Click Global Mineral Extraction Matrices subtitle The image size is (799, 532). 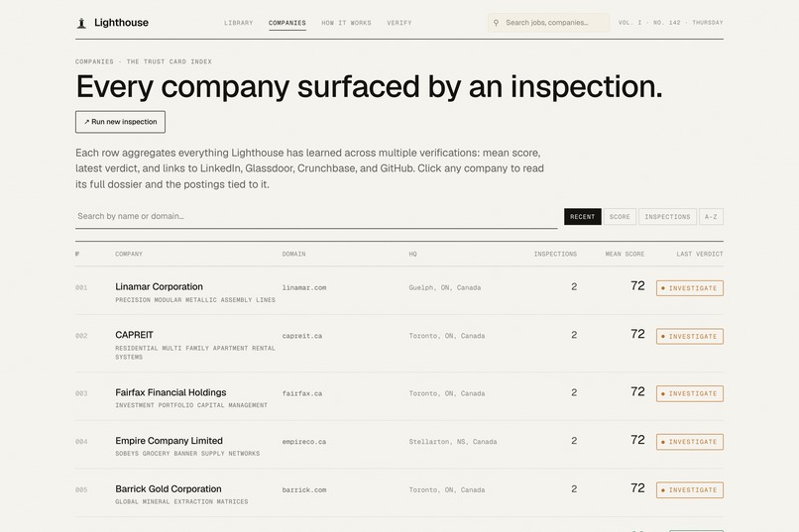pos(182,502)
